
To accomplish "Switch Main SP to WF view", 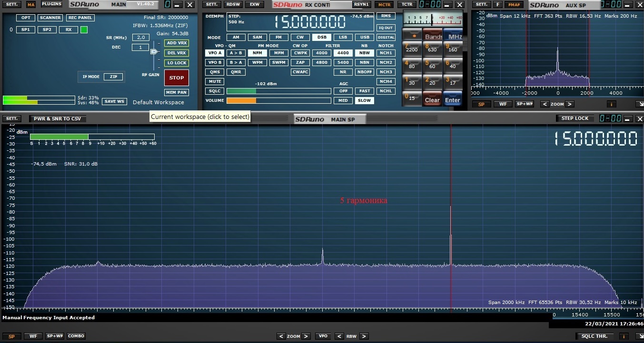I will click(33, 336).
